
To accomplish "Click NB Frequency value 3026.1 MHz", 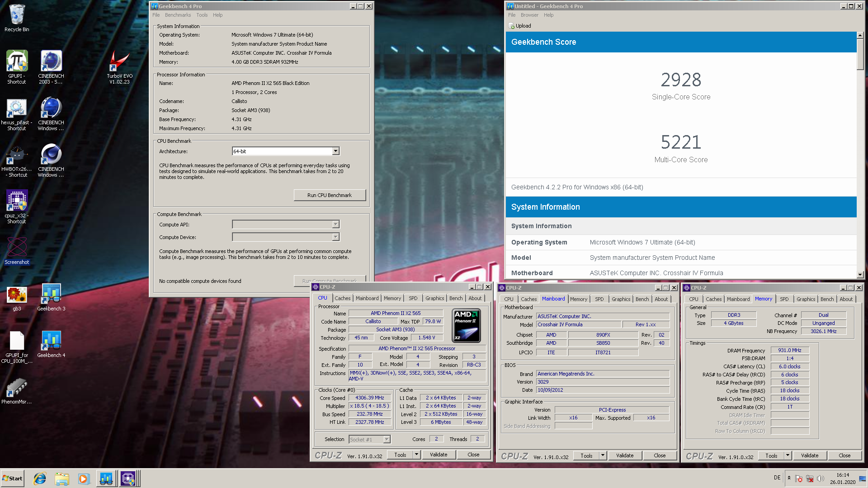I will (x=823, y=331).
